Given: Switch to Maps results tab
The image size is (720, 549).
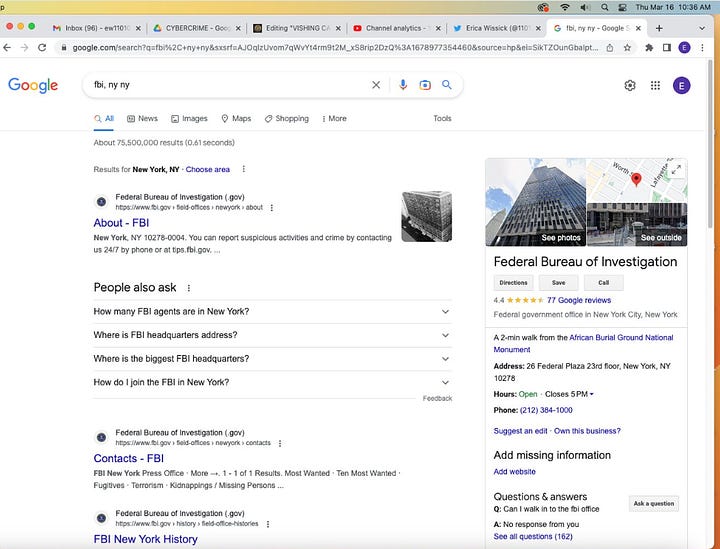Looking at the screenshot, I should [236, 118].
